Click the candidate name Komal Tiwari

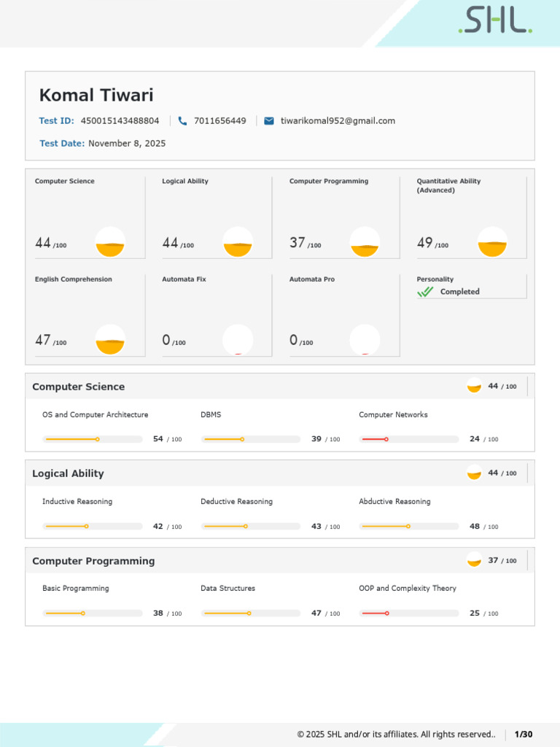[x=96, y=95]
